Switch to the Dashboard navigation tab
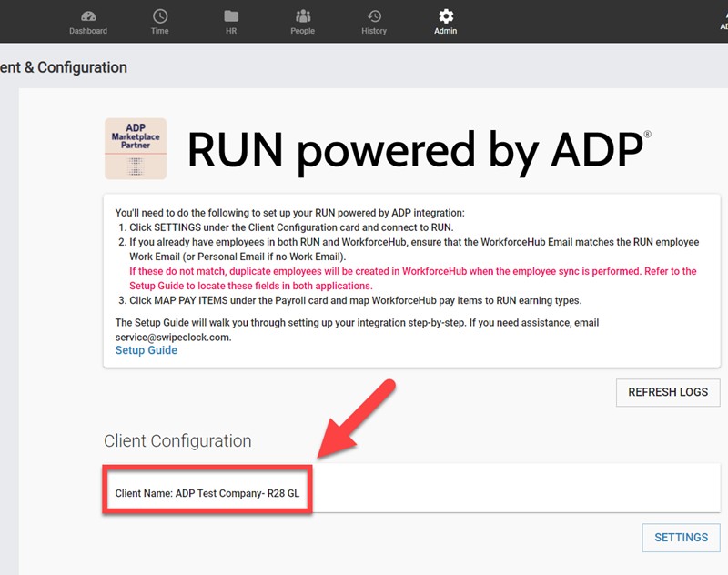 (x=88, y=22)
